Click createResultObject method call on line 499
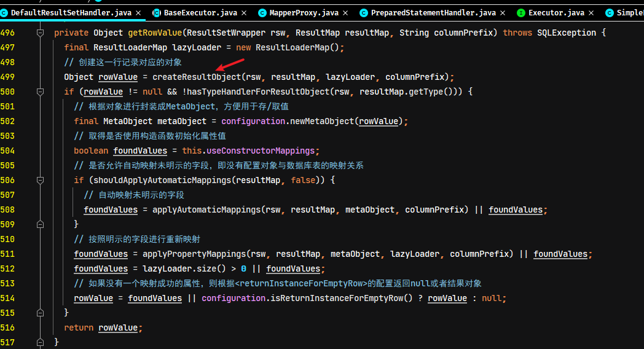 point(197,77)
